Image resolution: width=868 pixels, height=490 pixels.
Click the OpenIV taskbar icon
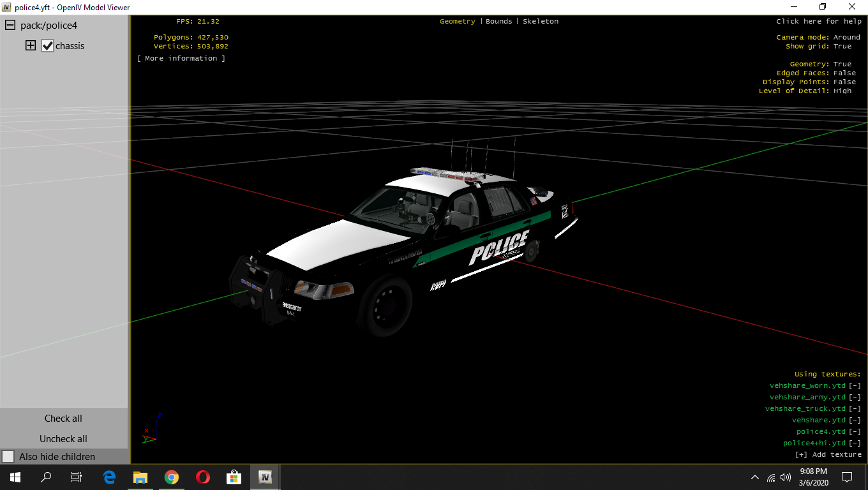coord(265,477)
